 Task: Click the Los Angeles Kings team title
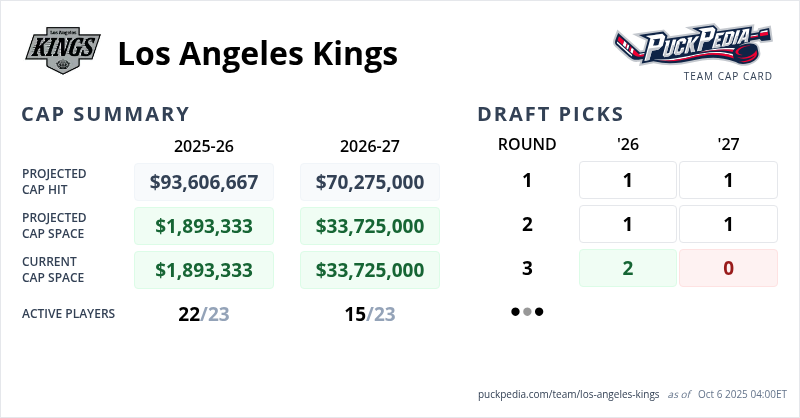click(257, 53)
